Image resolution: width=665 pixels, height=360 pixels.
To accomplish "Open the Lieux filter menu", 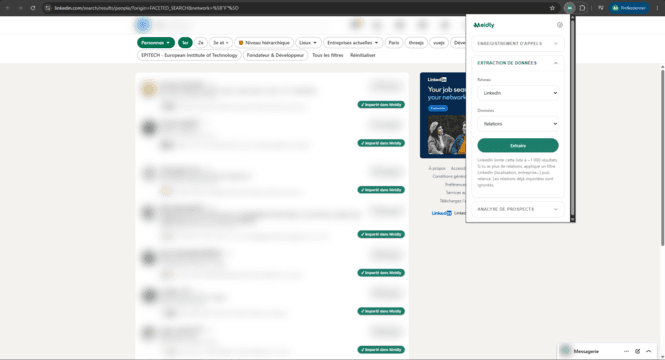I will pos(308,43).
